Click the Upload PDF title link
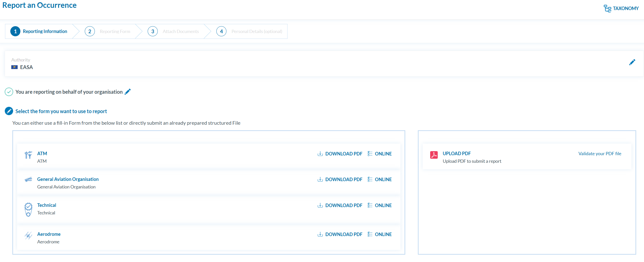 456,153
